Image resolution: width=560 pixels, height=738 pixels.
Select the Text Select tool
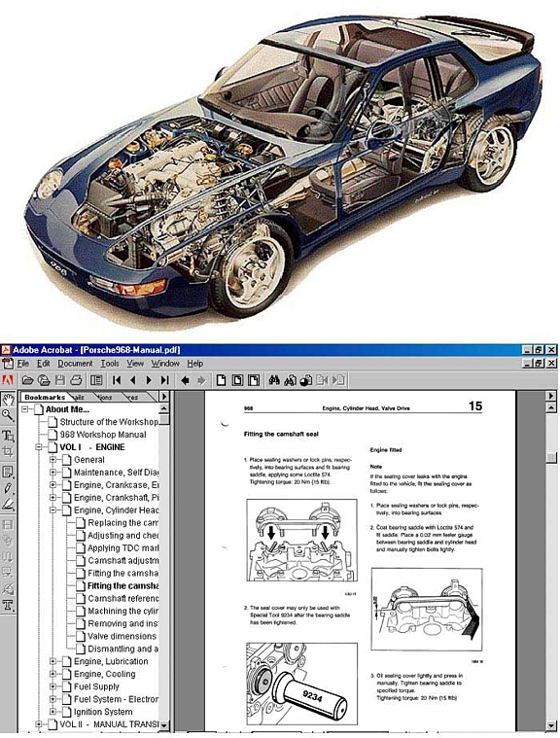pos(8,436)
